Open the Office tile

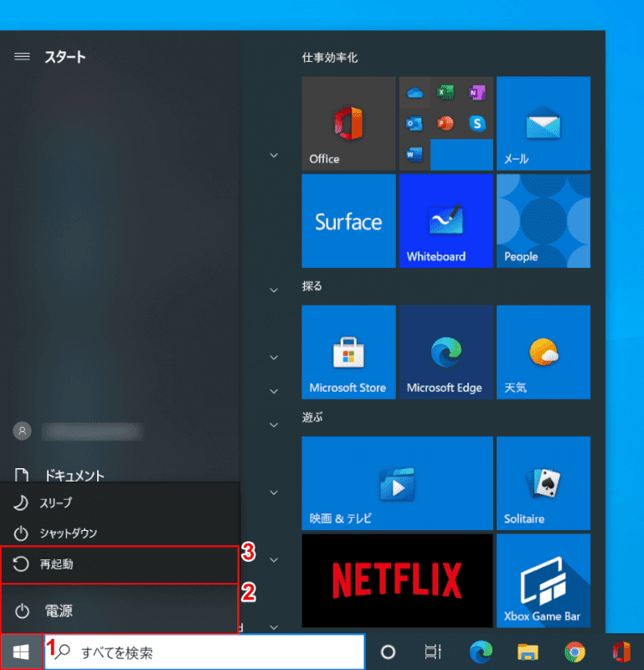348,123
